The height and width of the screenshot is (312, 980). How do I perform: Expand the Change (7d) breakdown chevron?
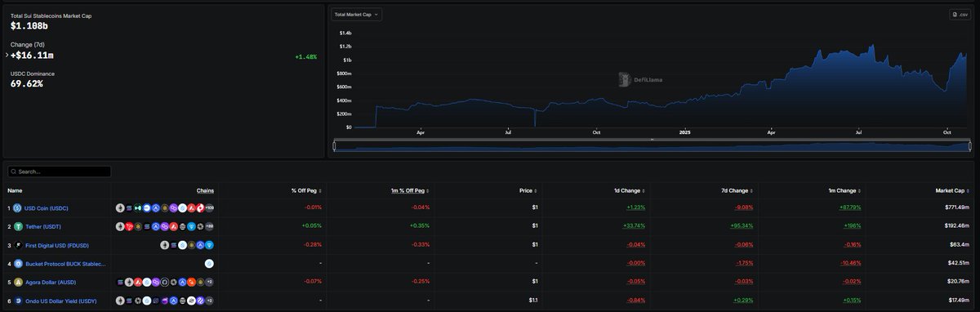click(7, 56)
